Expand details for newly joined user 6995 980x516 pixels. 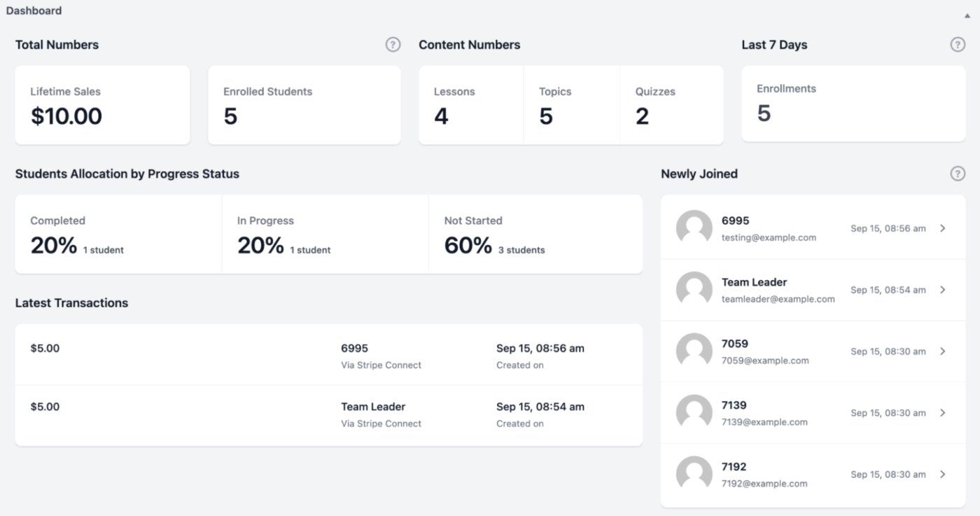click(942, 228)
